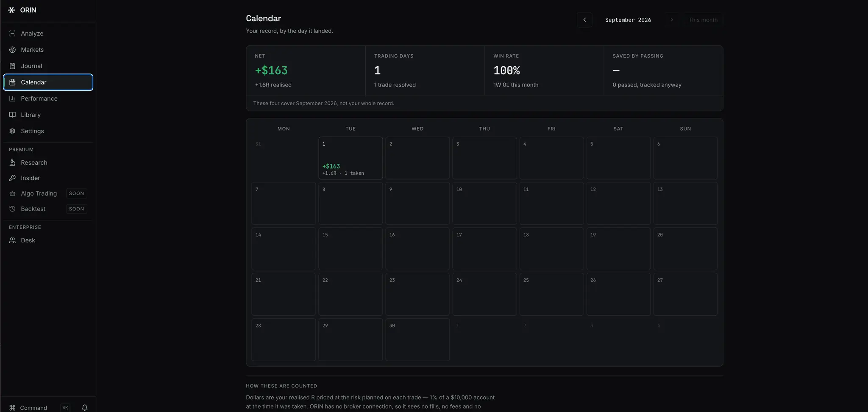Click the September 2026 month label
868x412 pixels.
coord(628,20)
